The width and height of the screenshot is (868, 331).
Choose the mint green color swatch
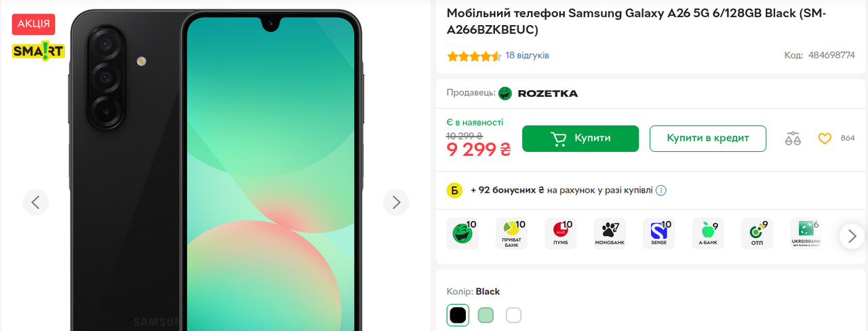click(486, 315)
